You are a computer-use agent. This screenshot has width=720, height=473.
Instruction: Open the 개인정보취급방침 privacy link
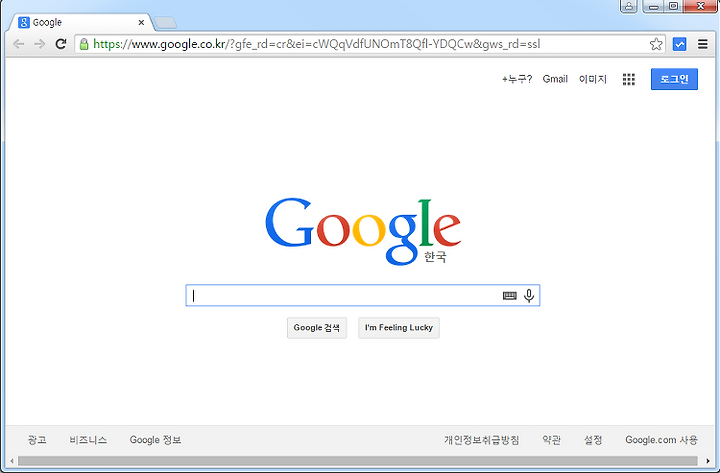(x=481, y=440)
